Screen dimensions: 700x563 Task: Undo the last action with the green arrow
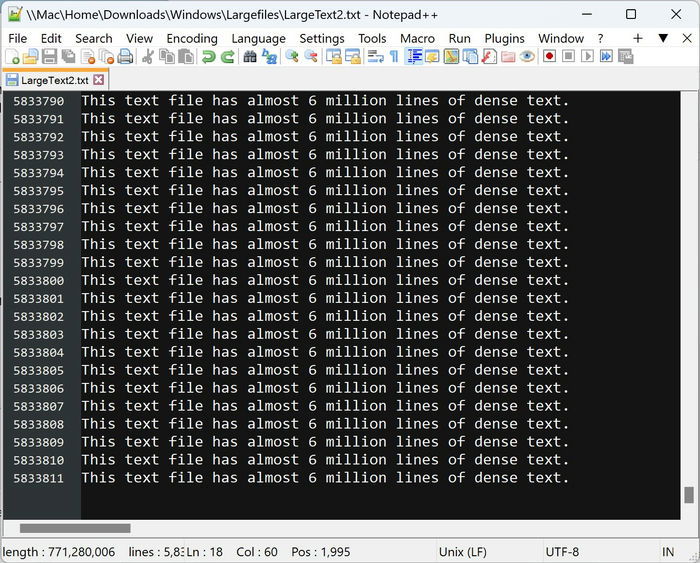tap(208, 57)
